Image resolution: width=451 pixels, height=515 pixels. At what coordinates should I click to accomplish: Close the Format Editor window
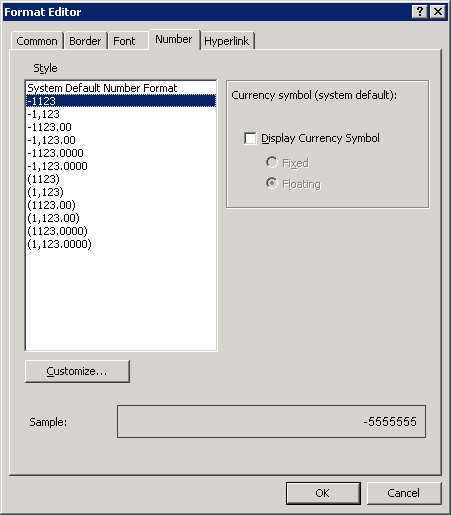(438, 12)
